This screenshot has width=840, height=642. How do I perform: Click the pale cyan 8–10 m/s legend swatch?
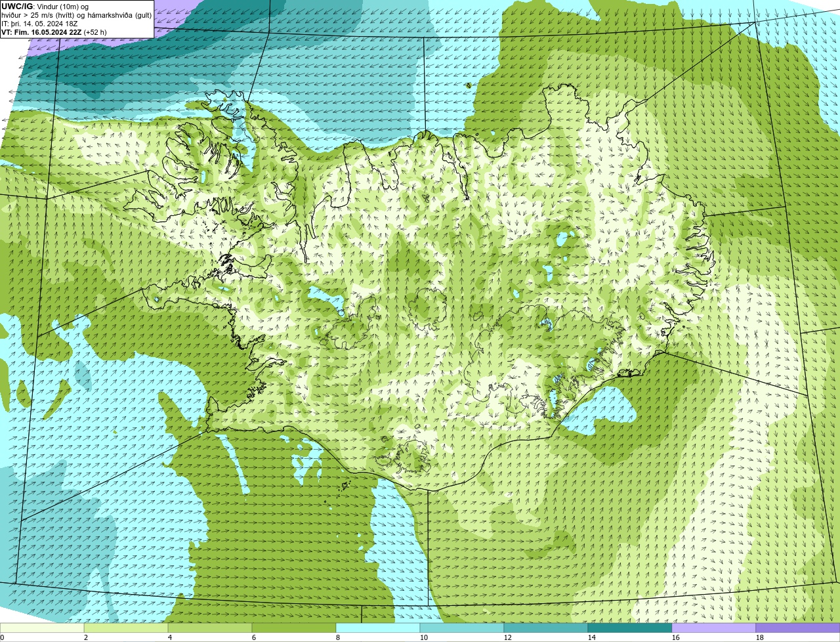378,628
